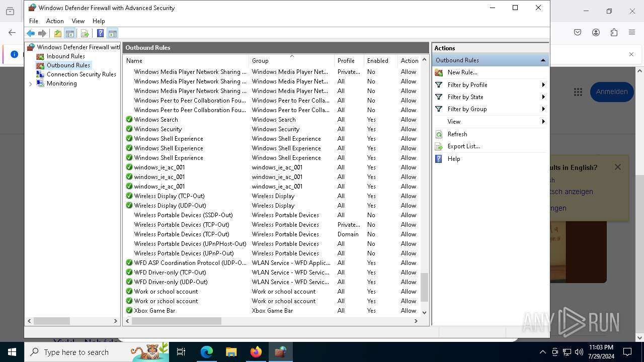The height and width of the screenshot is (362, 644).
Task: Click Export List... action label
Action: pos(464,146)
